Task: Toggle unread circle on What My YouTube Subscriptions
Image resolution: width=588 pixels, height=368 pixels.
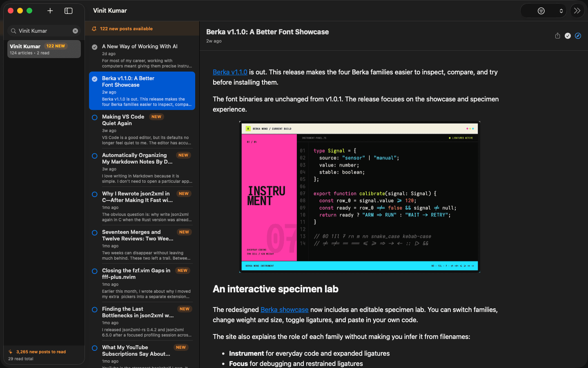Action: click(94, 348)
